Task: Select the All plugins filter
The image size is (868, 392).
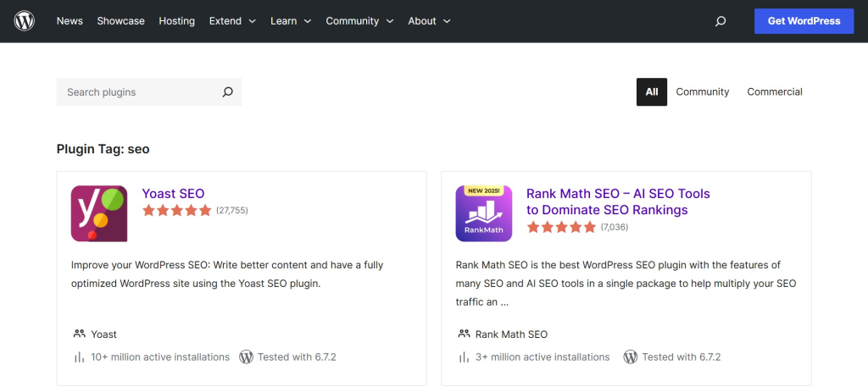Action: pyautogui.click(x=652, y=91)
